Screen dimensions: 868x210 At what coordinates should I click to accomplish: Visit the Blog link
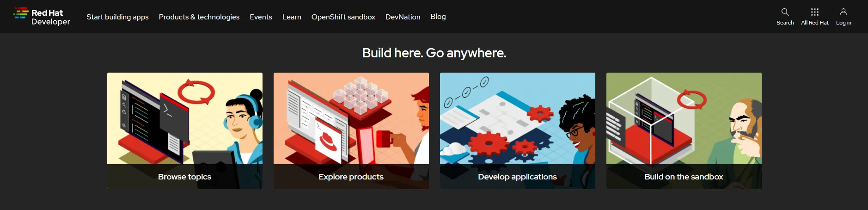click(438, 17)
